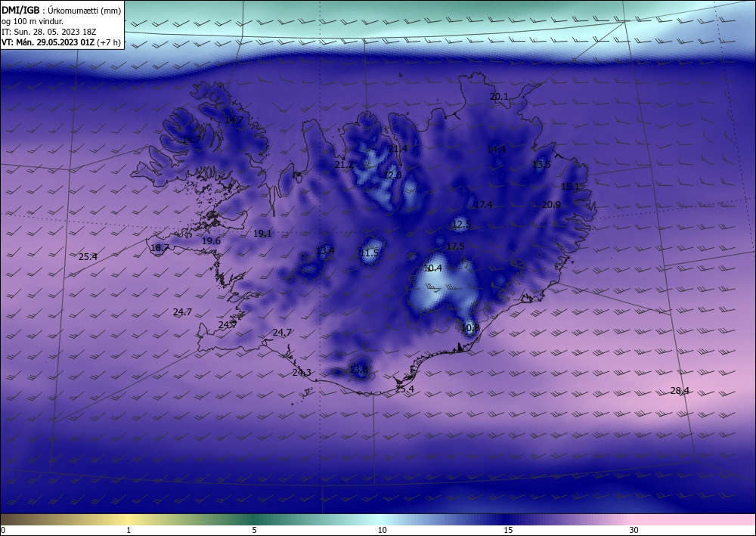Viewport: 756px width, 536px height.
Task: Click the 19.6 value label
Action: point(211,241)
